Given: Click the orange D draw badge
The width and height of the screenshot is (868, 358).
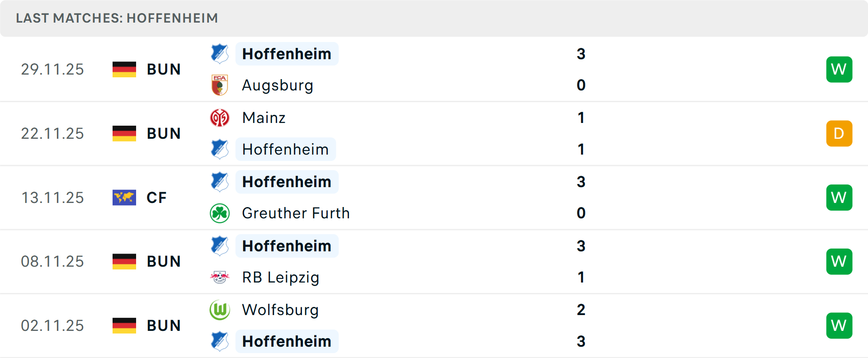Looking at the screenshot, I should point(839,133).
